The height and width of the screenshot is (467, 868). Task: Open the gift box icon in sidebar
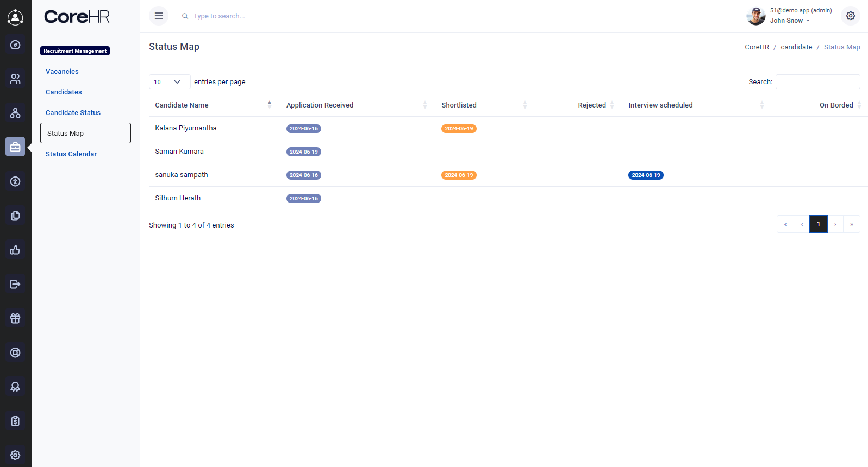click(15, 318)
